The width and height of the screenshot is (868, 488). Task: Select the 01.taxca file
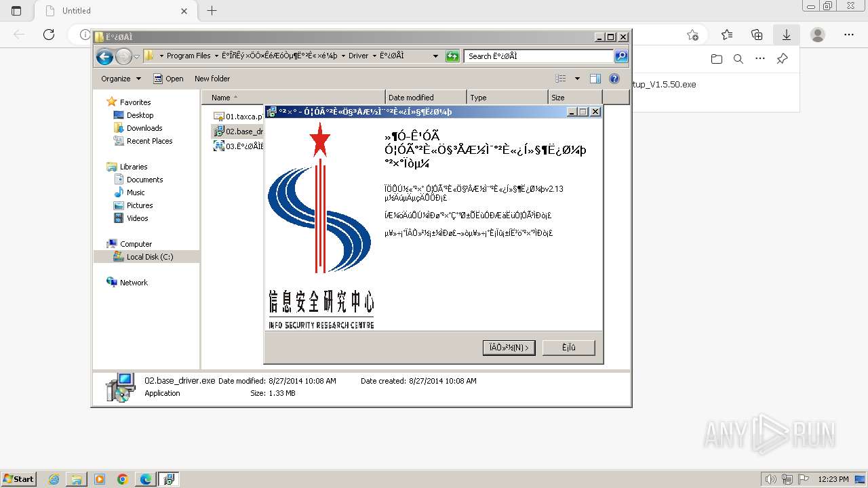coord(237,117)
